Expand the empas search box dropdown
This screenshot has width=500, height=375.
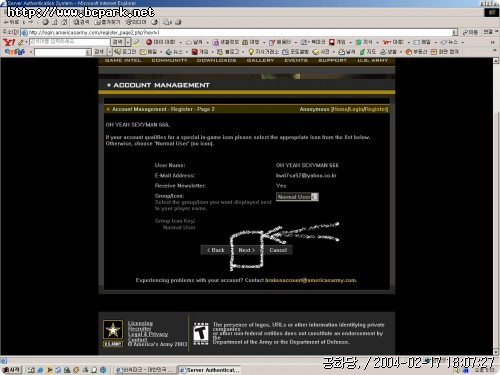(x=88, y=52)
